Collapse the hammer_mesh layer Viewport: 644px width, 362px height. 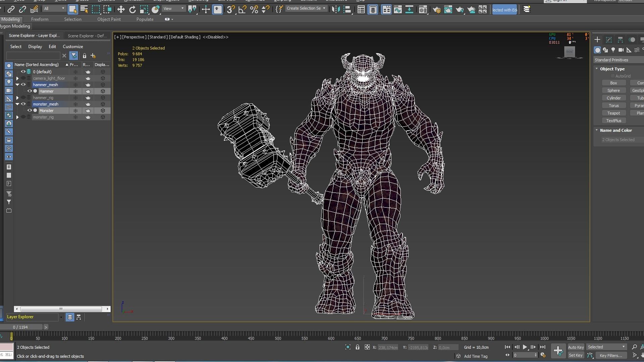pyautogui.click(x=17, y=85)
